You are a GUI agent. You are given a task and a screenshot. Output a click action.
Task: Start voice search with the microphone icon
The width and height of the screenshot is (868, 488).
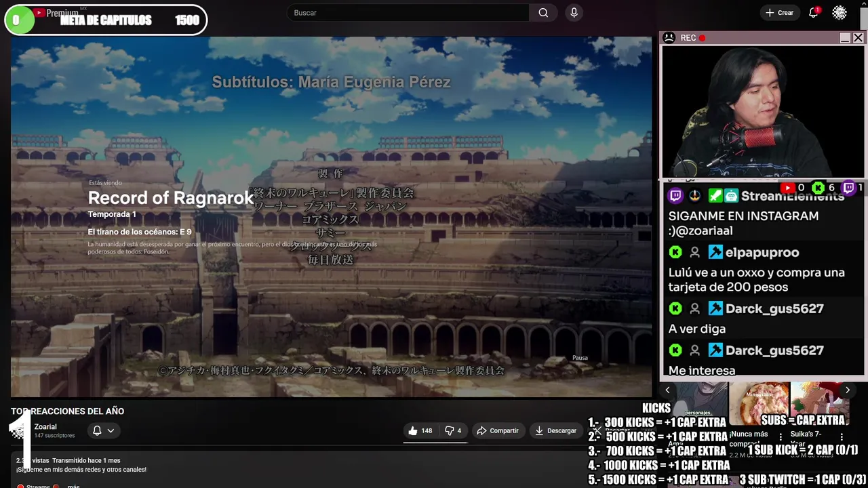click(x=574, y=13)
